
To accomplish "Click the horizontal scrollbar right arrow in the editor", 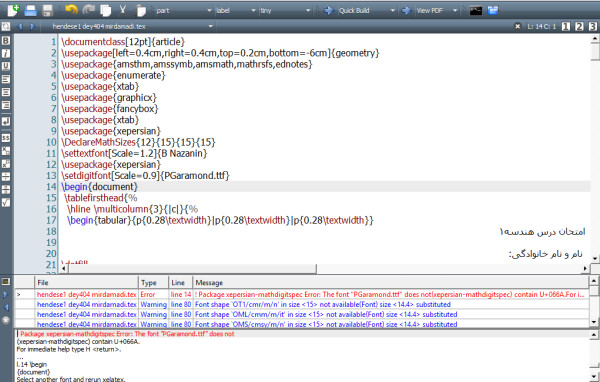I will coord(585,269).
